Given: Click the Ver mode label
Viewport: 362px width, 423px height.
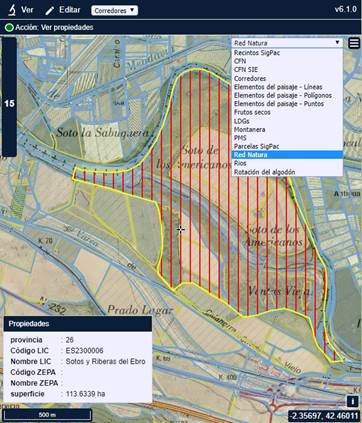Looking at the screenshot, I should (x=27, y=10).
